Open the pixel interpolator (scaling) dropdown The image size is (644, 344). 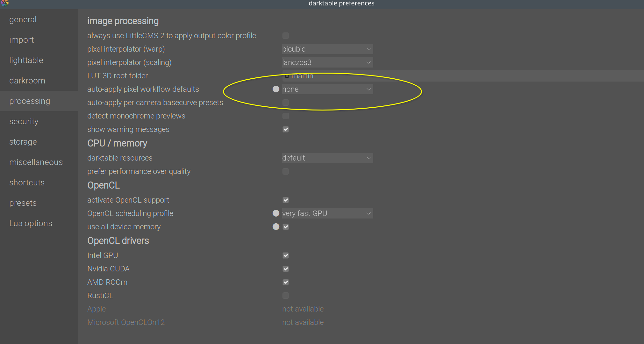[x=327, y=62]
